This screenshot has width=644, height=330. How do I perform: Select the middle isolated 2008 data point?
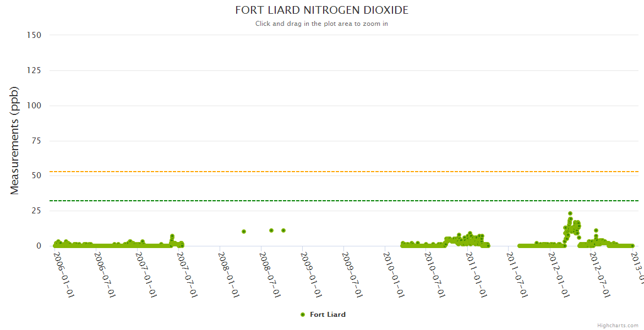tap(271, 230)
